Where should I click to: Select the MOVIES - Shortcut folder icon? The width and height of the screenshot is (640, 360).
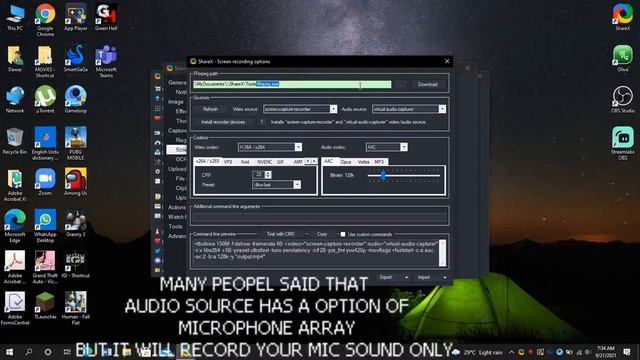pyautogui.click(x=45, y=61)
